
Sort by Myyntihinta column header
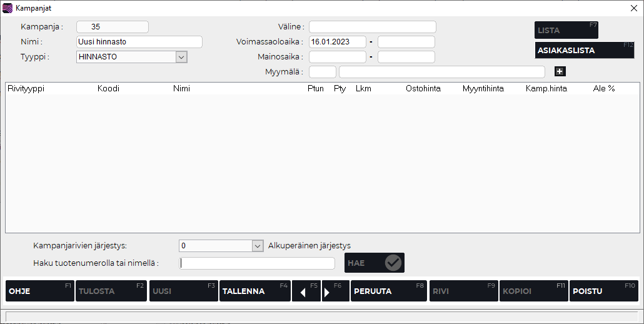point(483,89)
